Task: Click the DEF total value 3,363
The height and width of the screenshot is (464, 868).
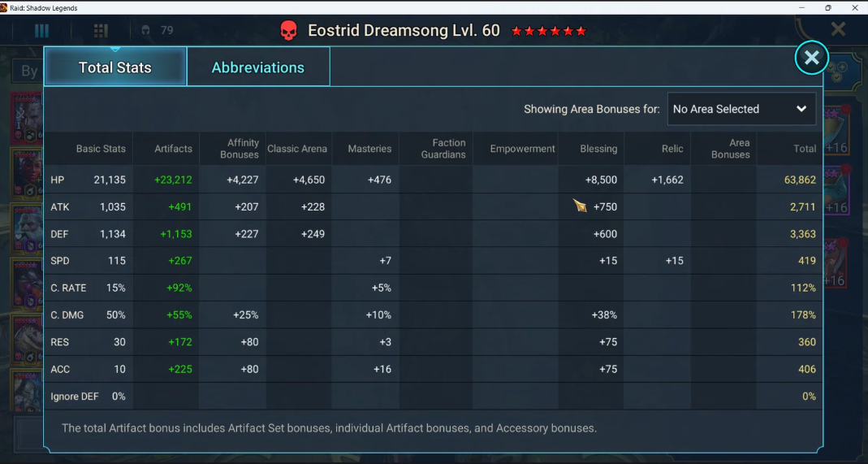Action: pyautogui.click(x=803, y=234)
